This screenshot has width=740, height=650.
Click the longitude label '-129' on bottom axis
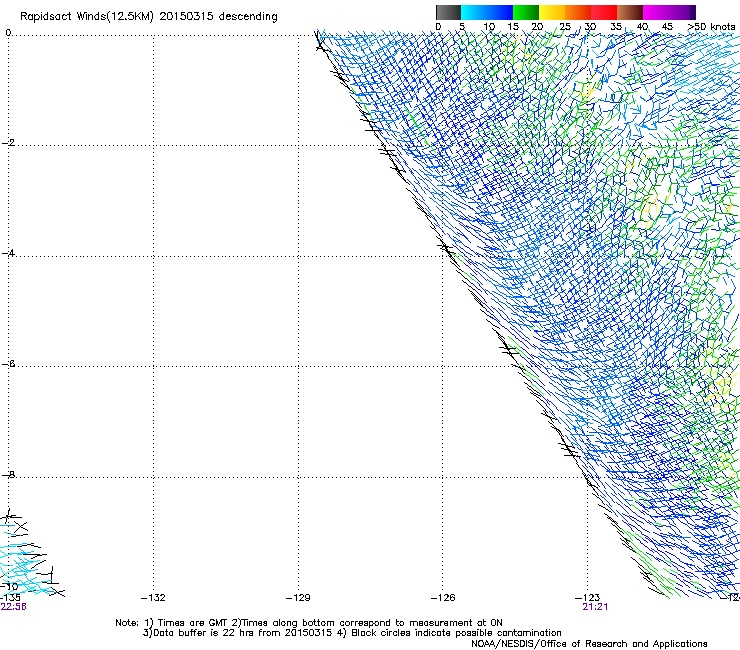pos(298,598)
